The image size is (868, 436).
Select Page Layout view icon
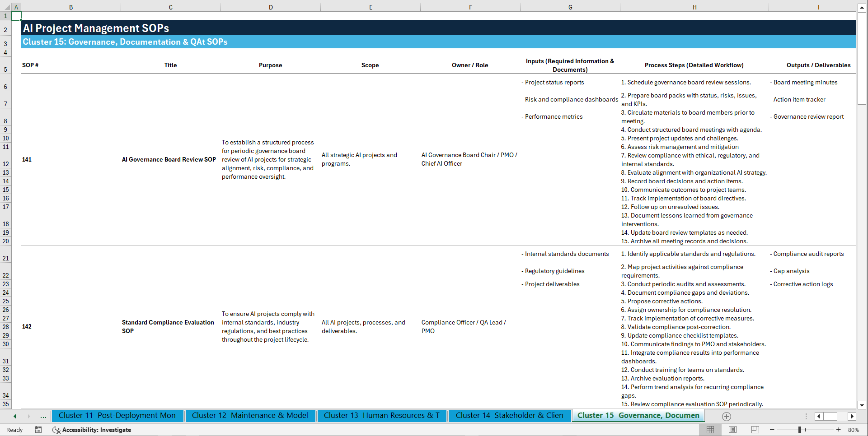pyautogui.click(x=732, y=430)
